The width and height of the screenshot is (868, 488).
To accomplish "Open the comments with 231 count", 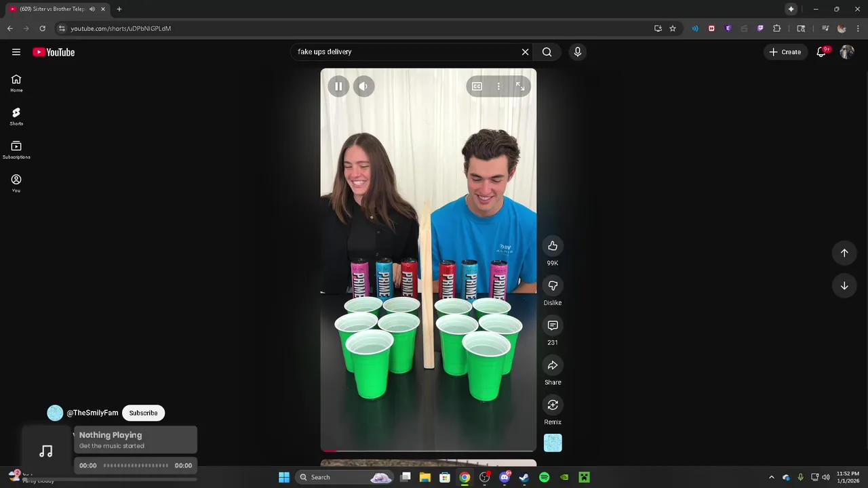I will 553,325.
